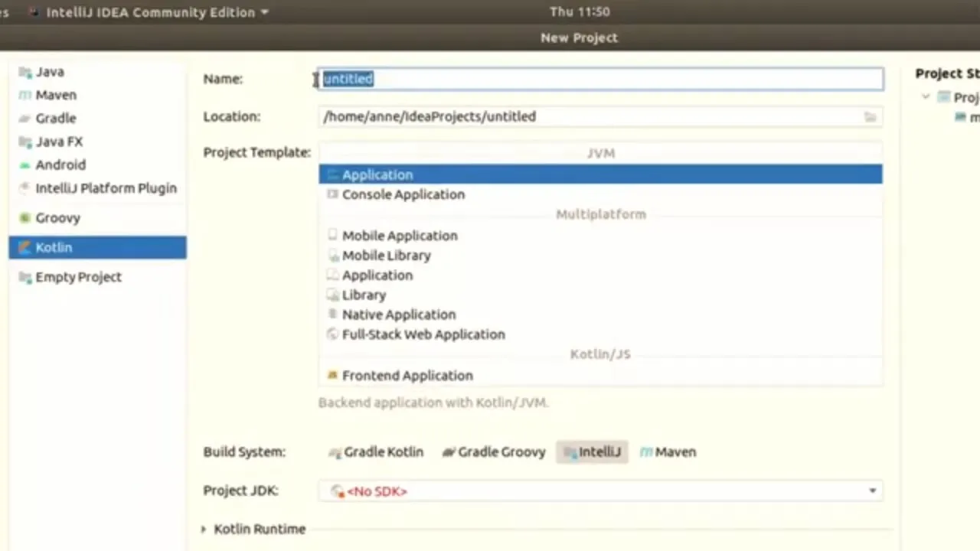Choose Multiplatform Library template
Image resolution: width=980 pixels, height=551 pixels.
[x=600, y=295]
